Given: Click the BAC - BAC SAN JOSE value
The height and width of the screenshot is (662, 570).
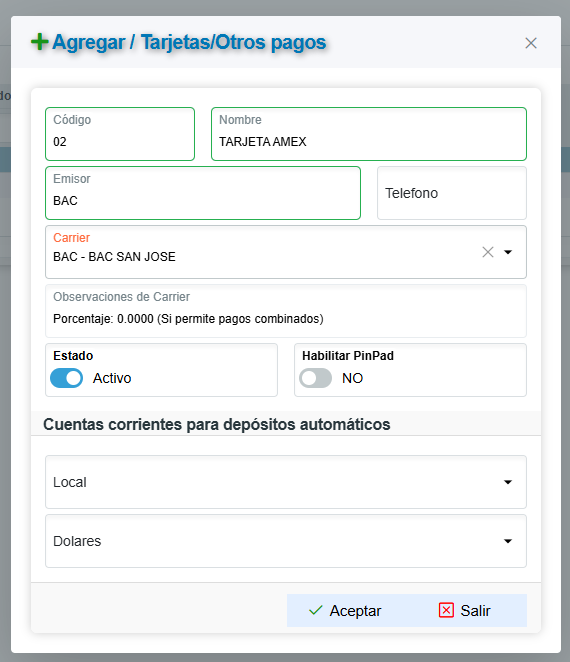Looking at the screenshot, I should (x=114, y=257).
